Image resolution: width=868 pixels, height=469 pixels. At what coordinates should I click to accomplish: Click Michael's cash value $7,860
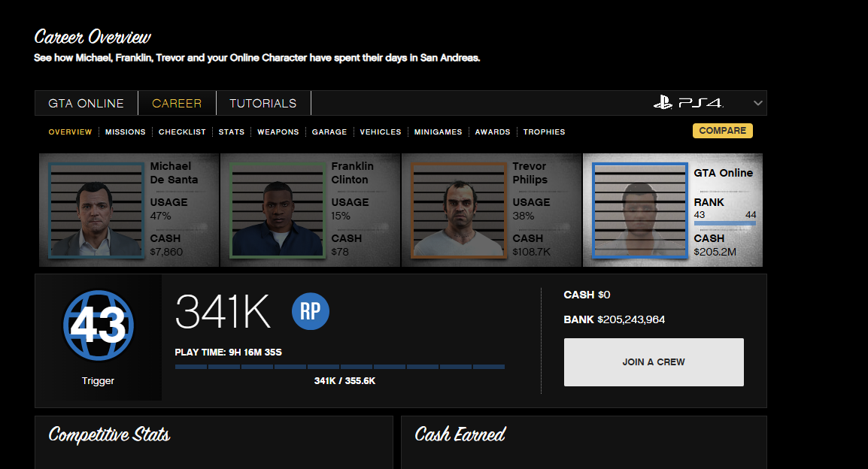pos(166,252)
